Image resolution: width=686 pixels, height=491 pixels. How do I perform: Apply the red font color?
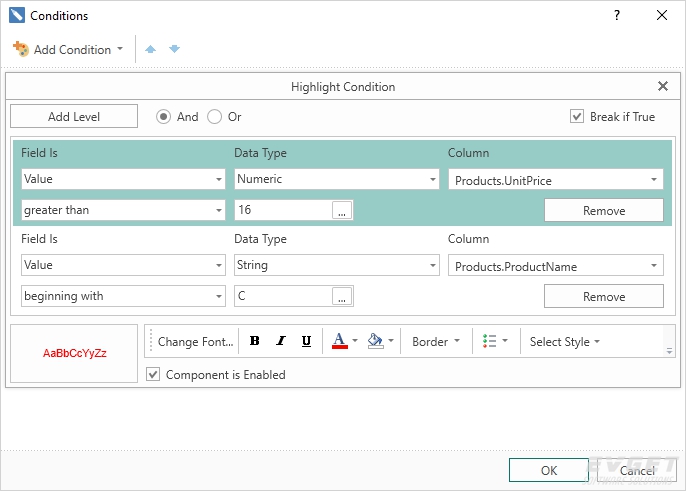pyautogui.click(x=340, y=341)
